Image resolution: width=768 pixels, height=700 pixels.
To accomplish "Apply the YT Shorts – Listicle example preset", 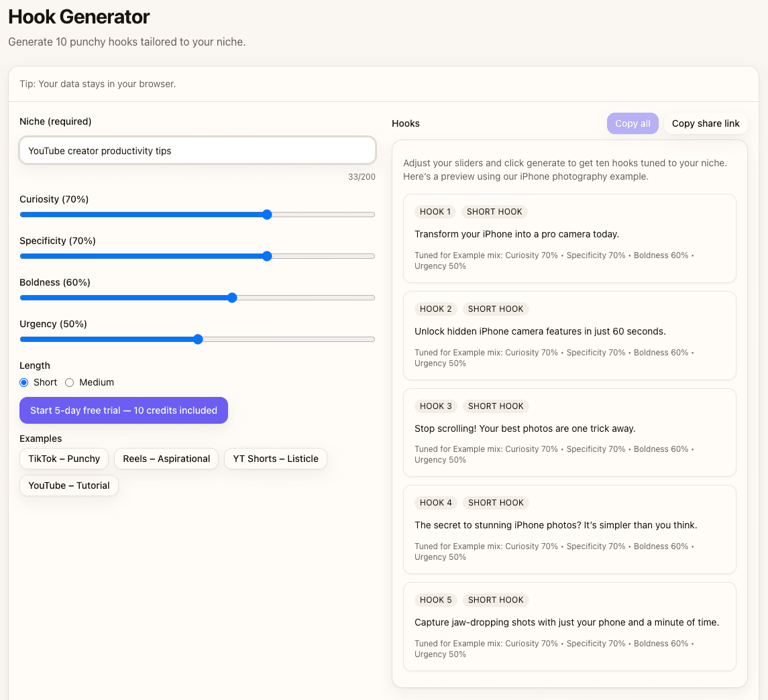I will pos(275,459).
